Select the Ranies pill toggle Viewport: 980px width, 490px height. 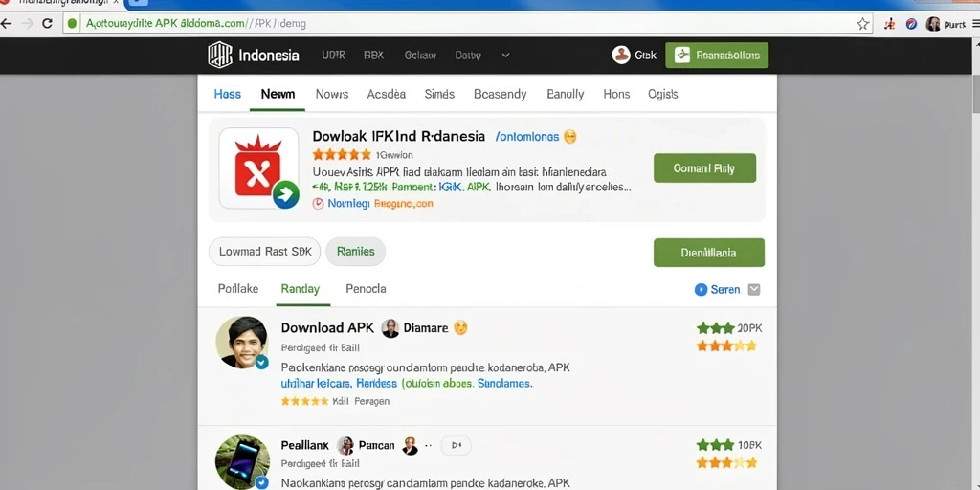[x=356, y=252]
